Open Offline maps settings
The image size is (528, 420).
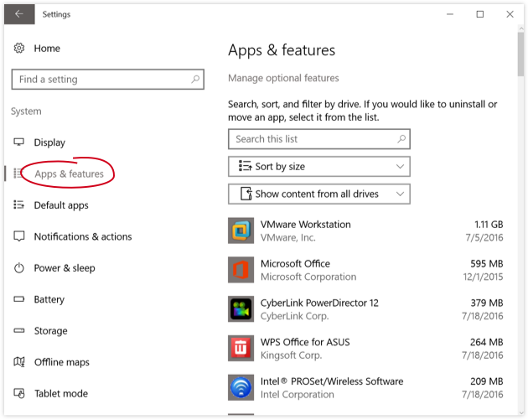point(62,362)
